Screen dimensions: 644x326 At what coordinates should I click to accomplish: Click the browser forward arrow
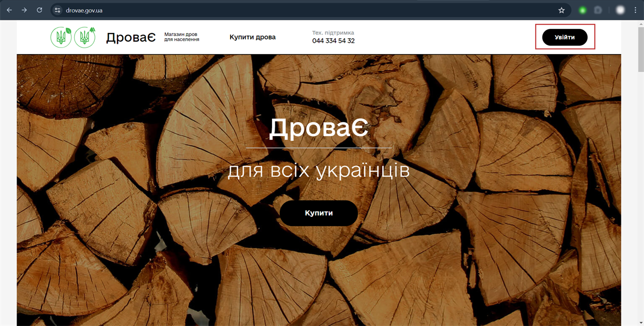pyautogui.click(x=24, y=10)
